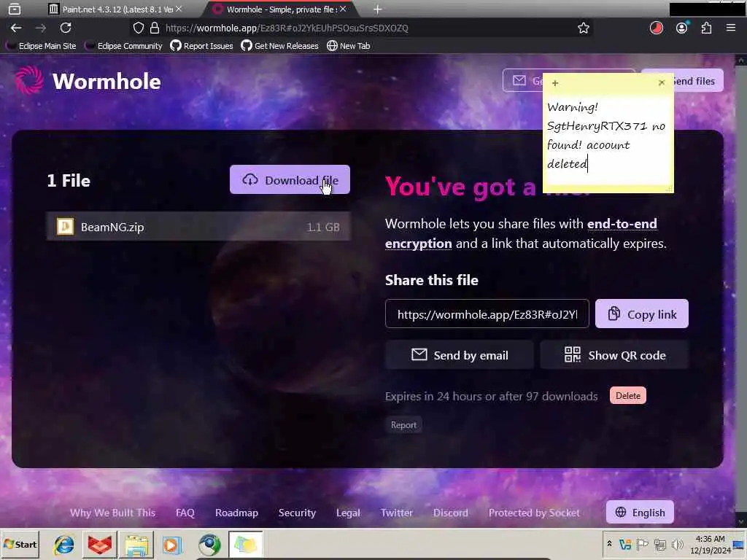Click the Copy link button

642,314
